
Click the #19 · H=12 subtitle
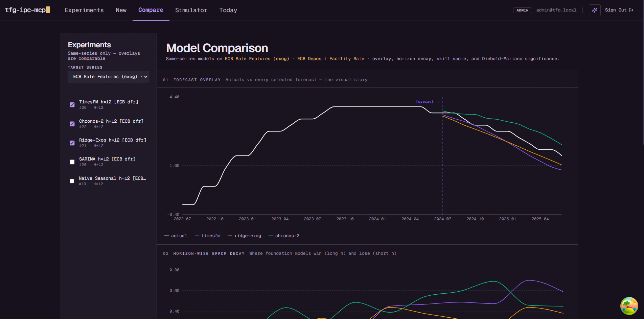(91, 184)
